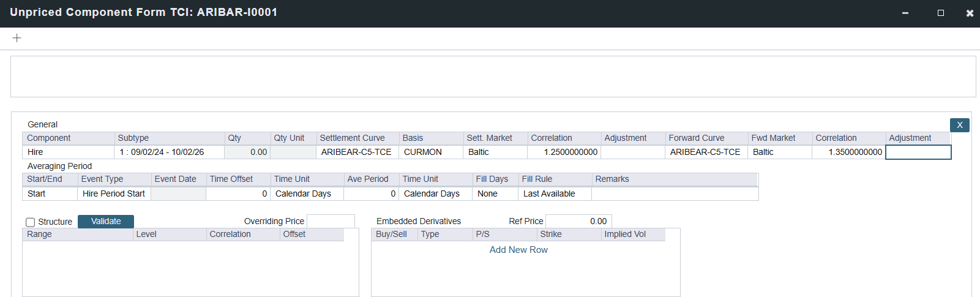The image size is (980, 297).
Task: Open the Fill Rule Last Available cell
Action: (x=554, y=194)
